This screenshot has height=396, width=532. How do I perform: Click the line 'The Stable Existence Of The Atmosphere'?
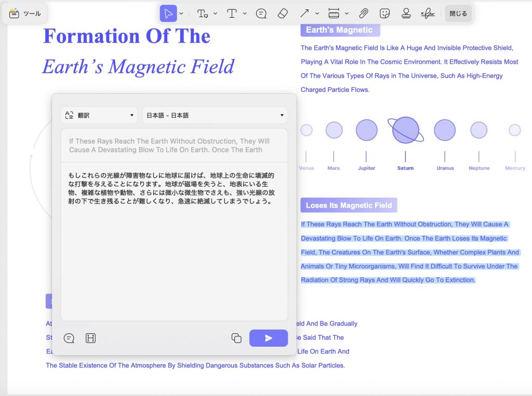click(195, 365)
